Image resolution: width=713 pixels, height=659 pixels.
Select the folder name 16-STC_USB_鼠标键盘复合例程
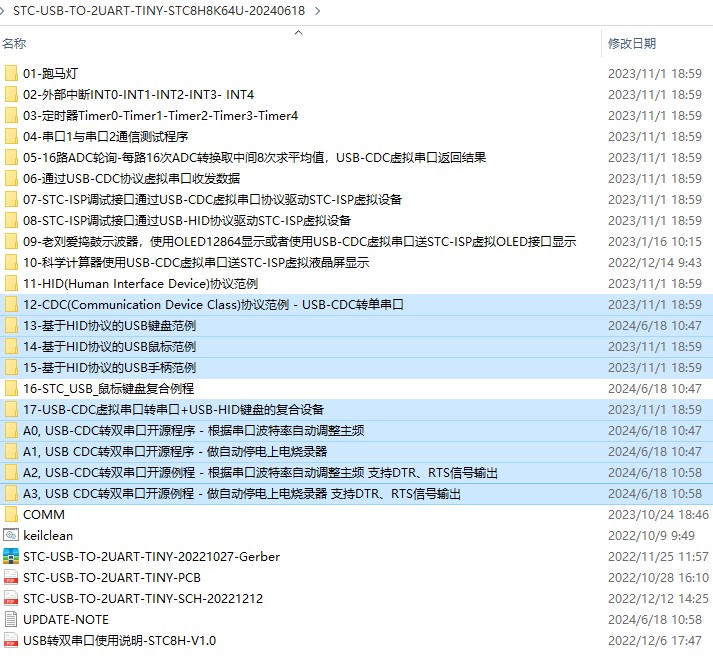click(108, 388)
